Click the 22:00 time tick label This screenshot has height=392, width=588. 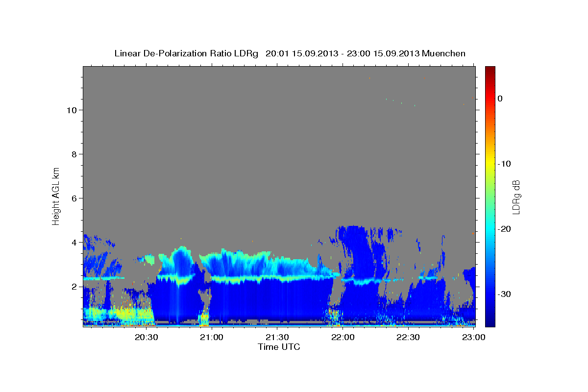pos(343,337)
